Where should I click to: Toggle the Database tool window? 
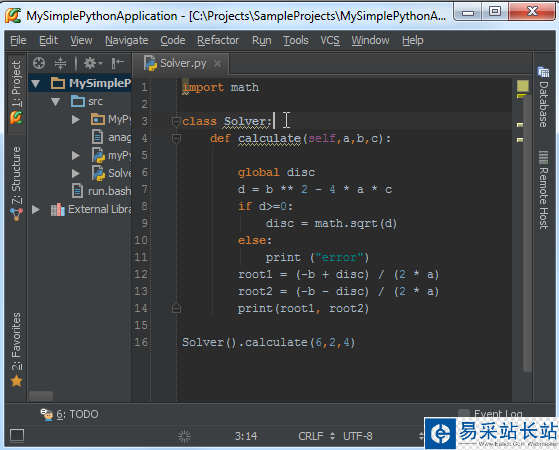tap(544, 97)
